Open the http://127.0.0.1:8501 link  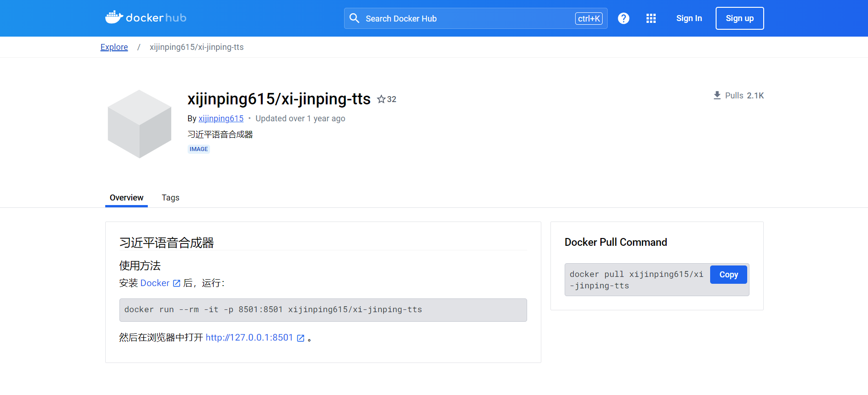click(x=255, y=338)
